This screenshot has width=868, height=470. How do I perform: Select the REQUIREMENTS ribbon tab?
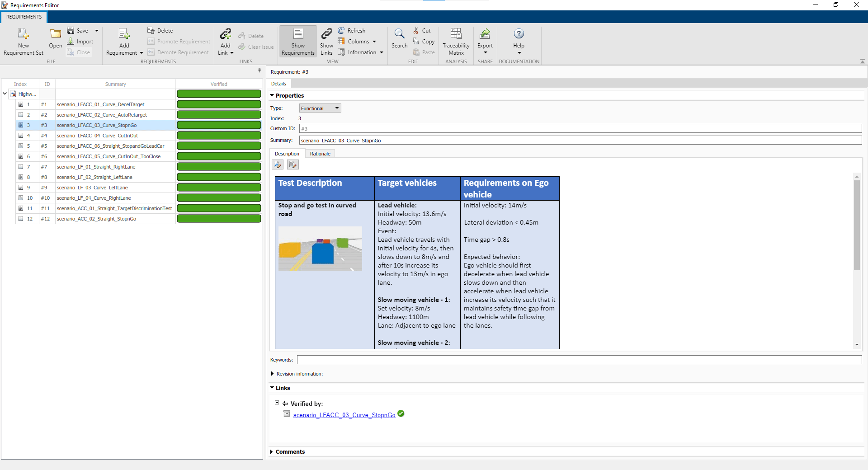(x=24, y=17)
